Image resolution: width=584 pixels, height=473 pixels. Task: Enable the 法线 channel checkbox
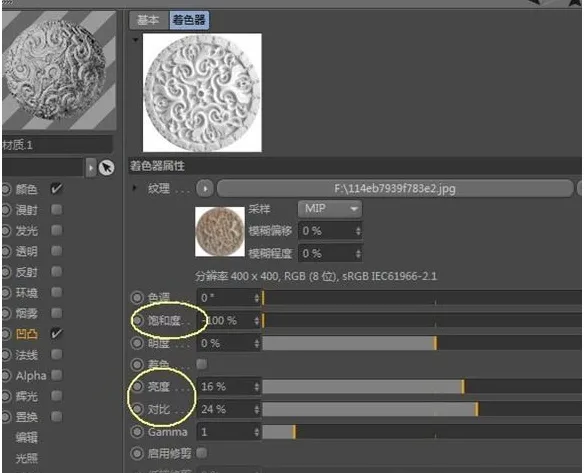[56, 354]
